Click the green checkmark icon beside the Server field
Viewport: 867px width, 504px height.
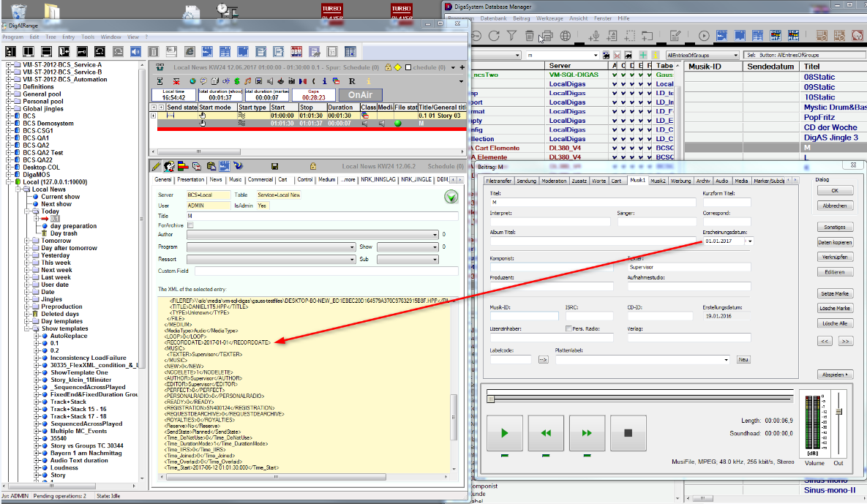coord(451,196)
